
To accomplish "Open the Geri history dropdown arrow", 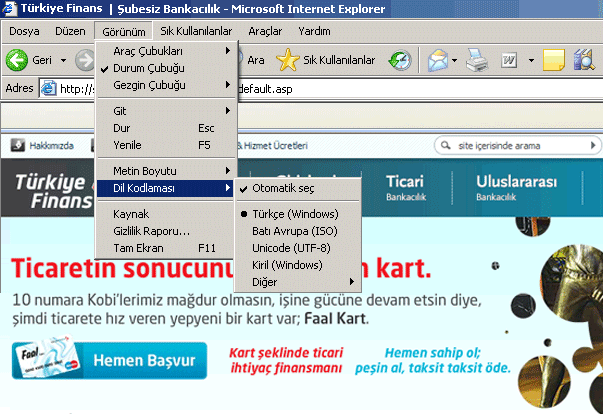I will [x=63, y=60].
